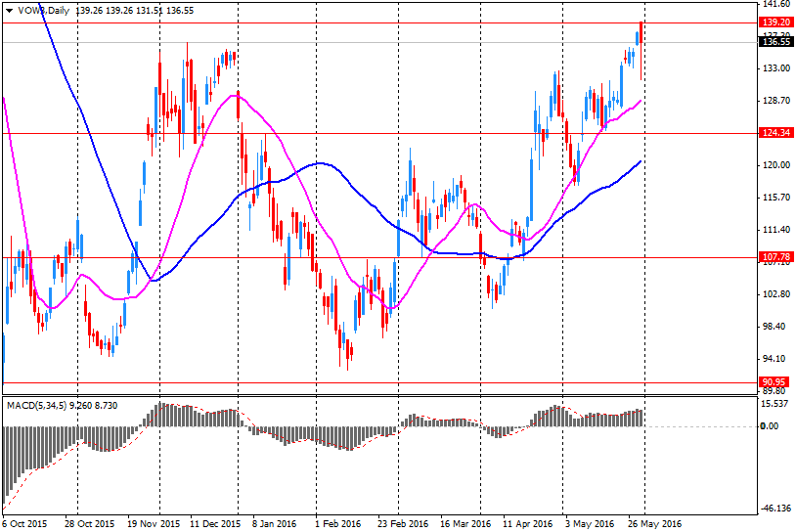
Task: Select the 124.34 red price level label
Action: [776, 133]
